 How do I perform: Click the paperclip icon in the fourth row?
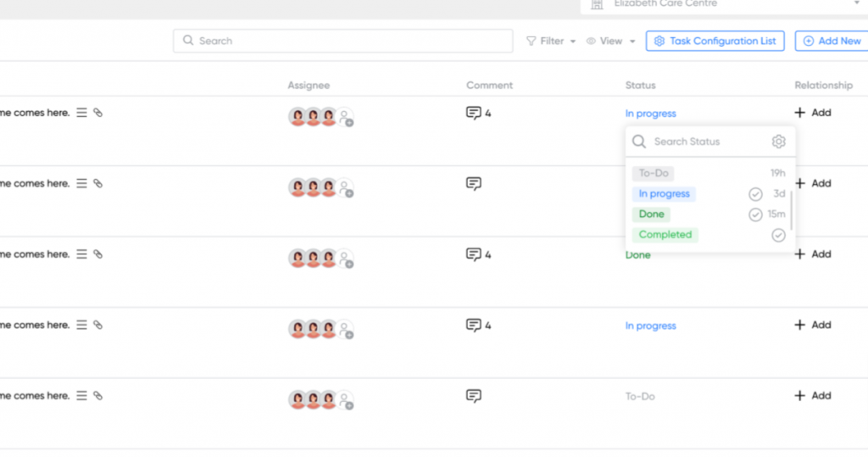coord(97,325)
